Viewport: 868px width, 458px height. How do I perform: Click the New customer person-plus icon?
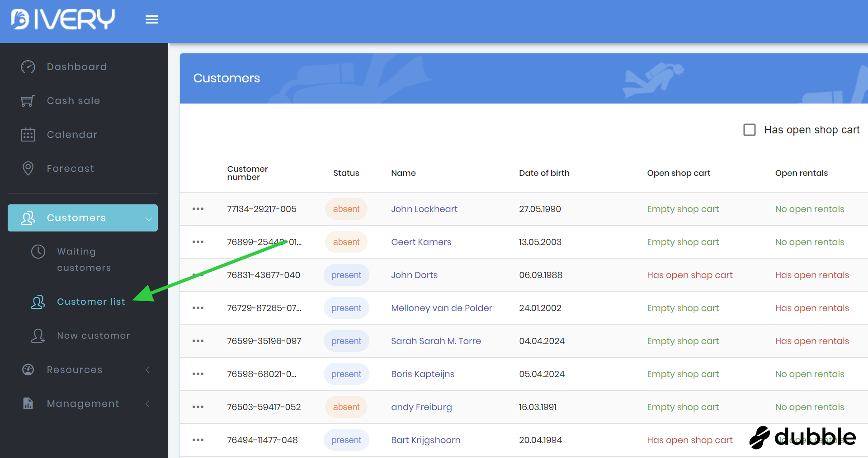(x=38, y=335)
